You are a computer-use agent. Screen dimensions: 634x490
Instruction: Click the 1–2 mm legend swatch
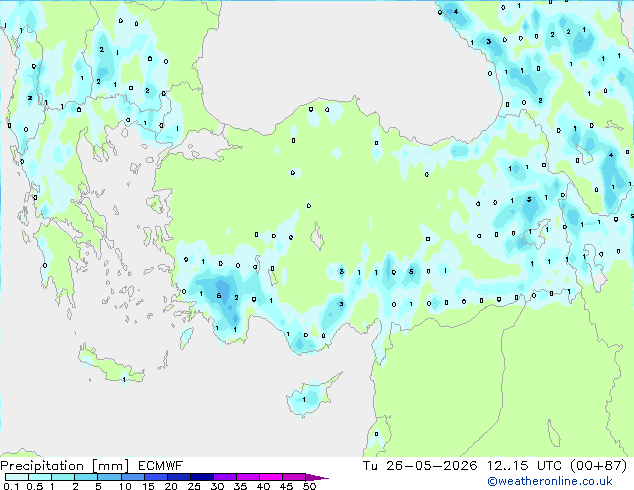coord(63,477)
